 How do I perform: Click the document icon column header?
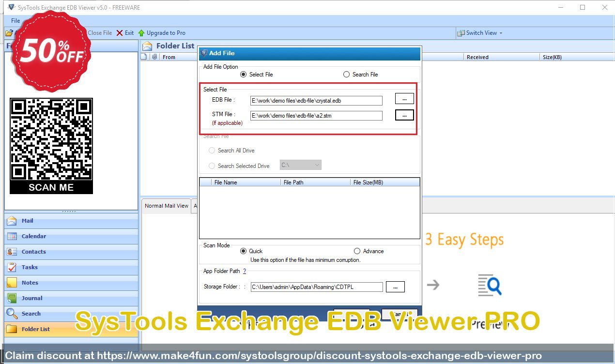coord(144,57)
